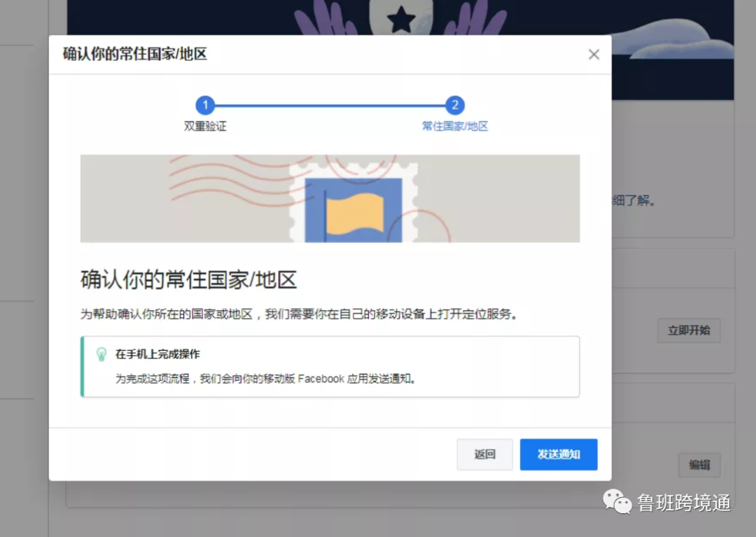Click the 在手机上完成操作 tip box
The image size is (756, 537).
tap(329, 366)
